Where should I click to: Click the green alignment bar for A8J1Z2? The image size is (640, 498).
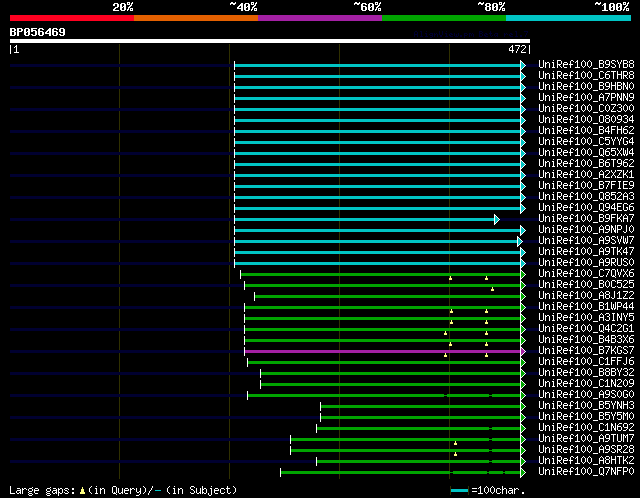pyautogui.click(x=387, y=296)
